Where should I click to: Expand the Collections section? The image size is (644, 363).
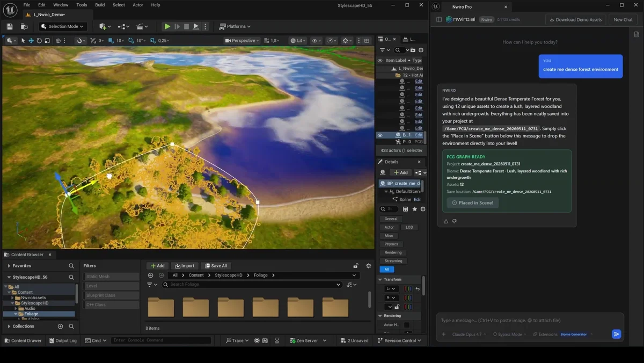point(9,326)
